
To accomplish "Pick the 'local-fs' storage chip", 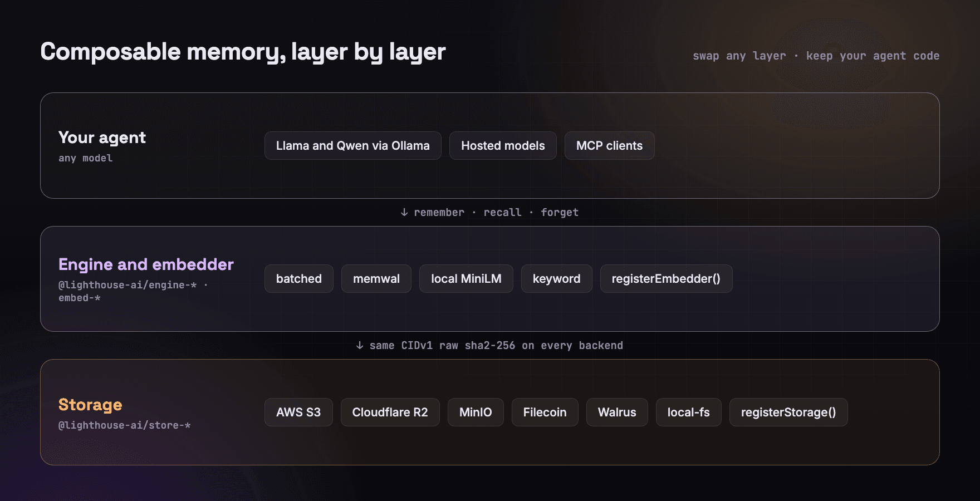I will (688, 412).
